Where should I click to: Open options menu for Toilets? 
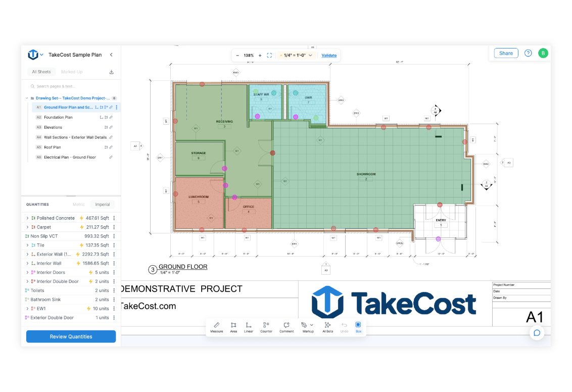(114, 290)
